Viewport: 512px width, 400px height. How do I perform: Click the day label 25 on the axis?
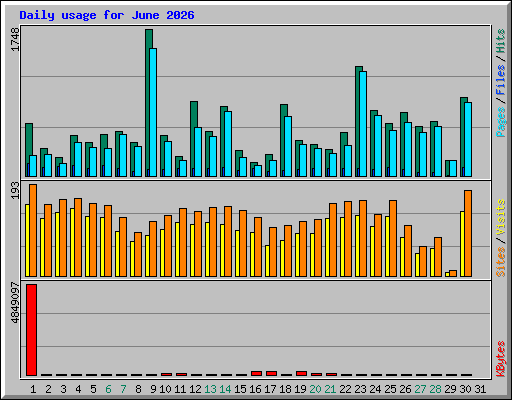(x=390, y=389)
